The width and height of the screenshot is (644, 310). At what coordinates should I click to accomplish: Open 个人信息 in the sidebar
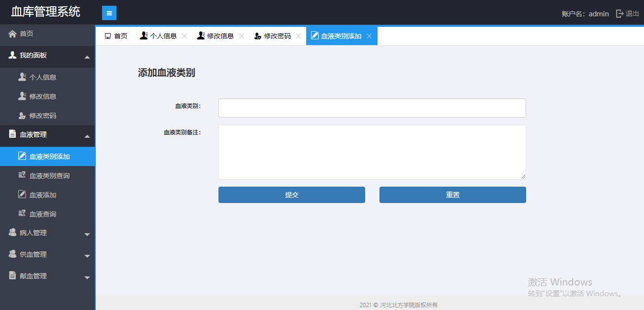point(47,77)
